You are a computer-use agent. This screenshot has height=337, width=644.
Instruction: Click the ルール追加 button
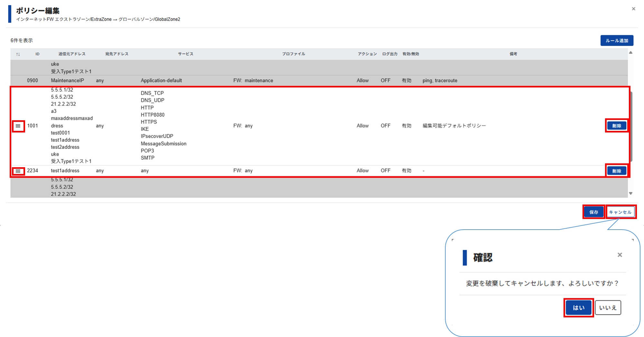coord(617,41)
